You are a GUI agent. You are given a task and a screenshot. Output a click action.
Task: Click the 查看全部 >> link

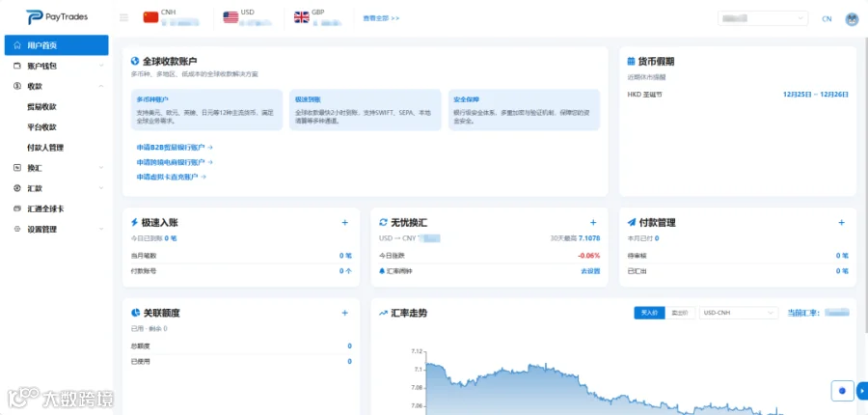[x=381, y=18]
